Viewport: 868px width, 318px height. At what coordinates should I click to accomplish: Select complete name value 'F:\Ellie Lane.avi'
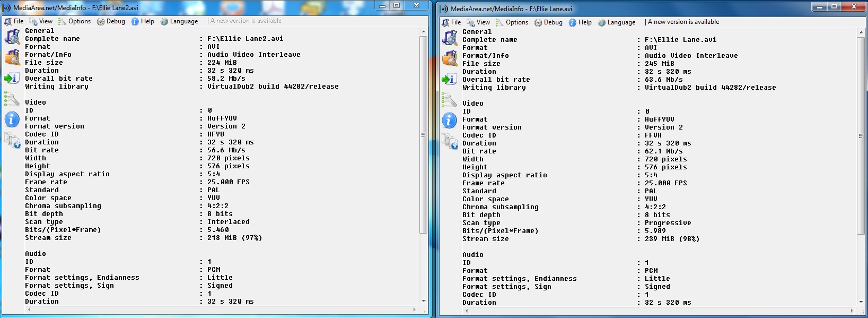[681, 40]
